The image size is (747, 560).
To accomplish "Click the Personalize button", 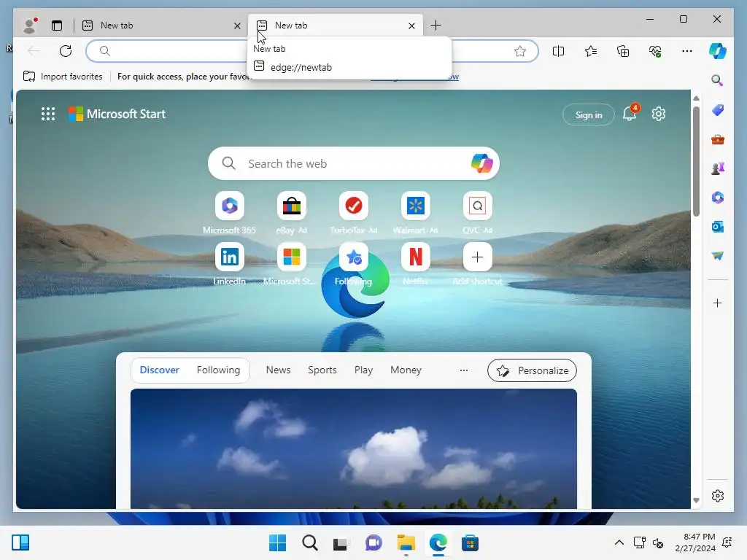I will (x=532, y=370).
